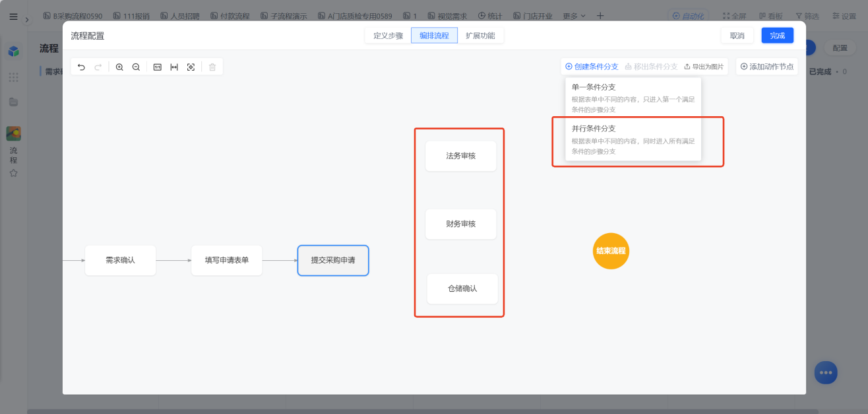The width and height of the screenshot is (868, 414).
Task: Select the 需求确认 flow node
Action: pos(120,260)
